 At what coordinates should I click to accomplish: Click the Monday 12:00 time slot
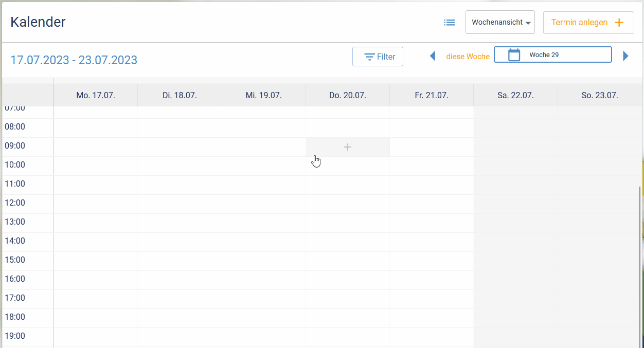point(96,204)
